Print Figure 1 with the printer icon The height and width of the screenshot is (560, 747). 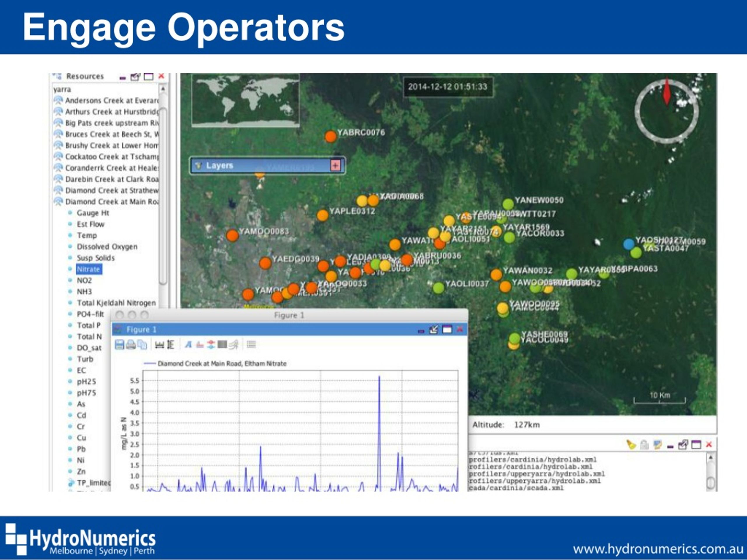(131, 344)
